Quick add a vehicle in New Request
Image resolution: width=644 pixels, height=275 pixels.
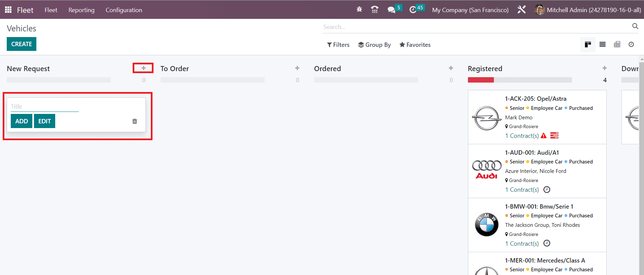(144, 68)
